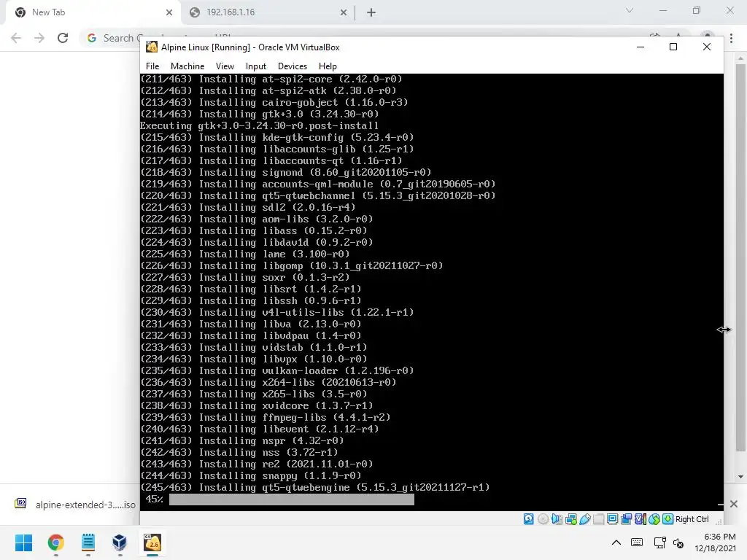Click the muted volume tray icon
This screenshot has height=560, width=747.
[678, 542]
